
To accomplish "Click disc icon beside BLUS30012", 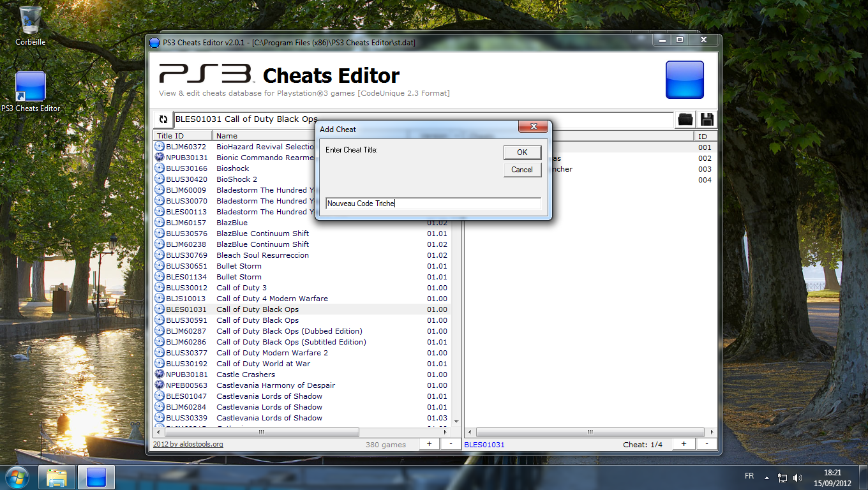I will tap(160, 288).
